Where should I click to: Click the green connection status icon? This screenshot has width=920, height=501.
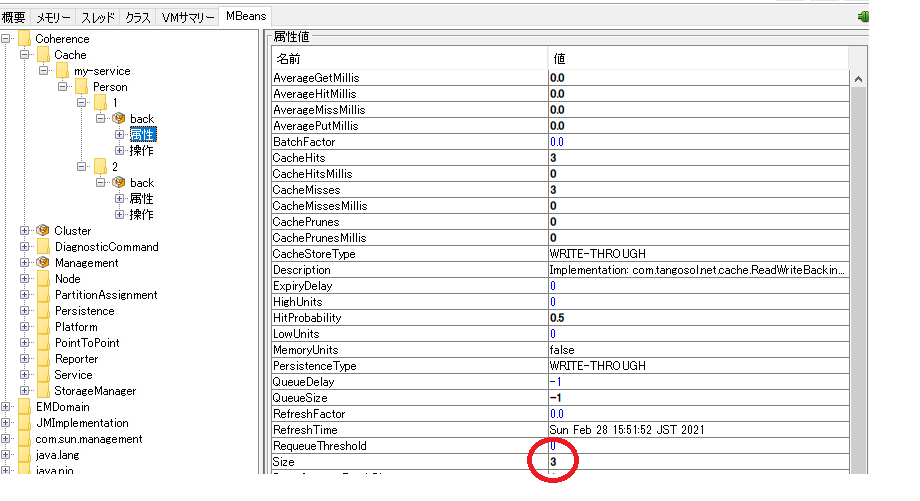point(863,16)
